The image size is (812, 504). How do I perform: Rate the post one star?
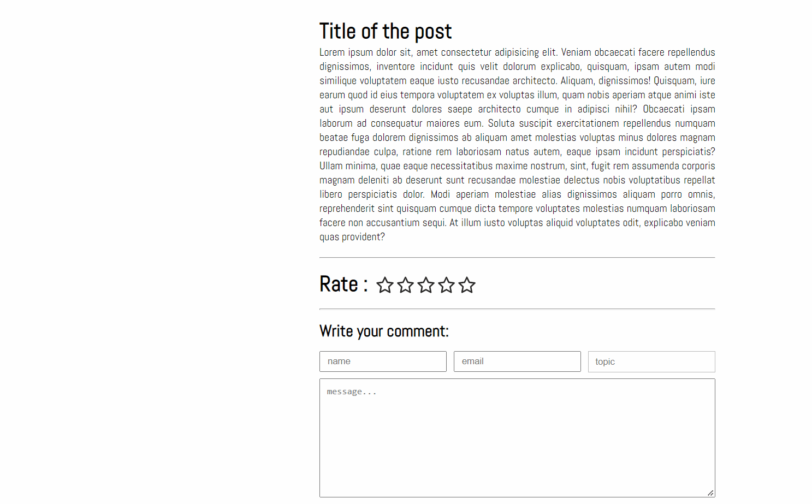pos(385,285)
